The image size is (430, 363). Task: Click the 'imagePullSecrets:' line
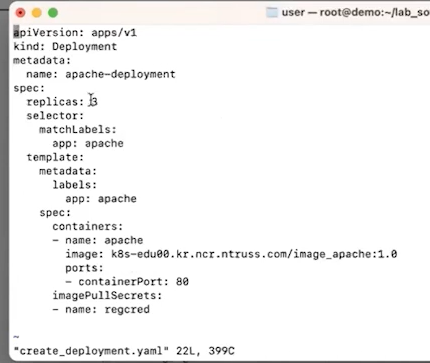(x=107, y=296)
